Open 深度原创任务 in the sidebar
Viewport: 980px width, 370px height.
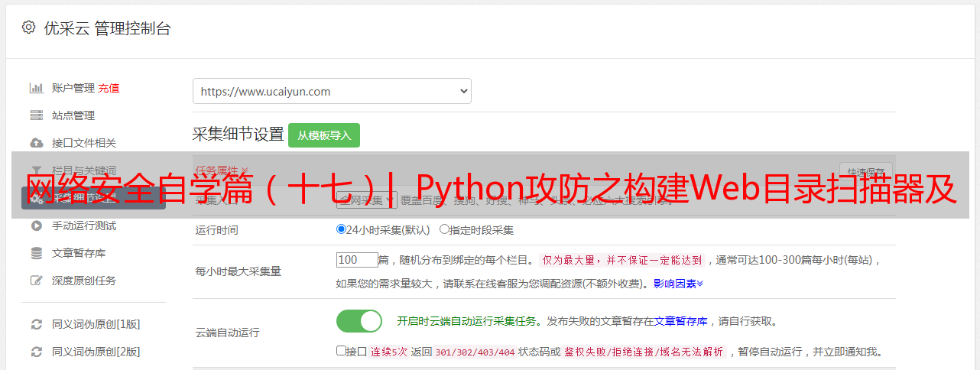pos(84,281)
